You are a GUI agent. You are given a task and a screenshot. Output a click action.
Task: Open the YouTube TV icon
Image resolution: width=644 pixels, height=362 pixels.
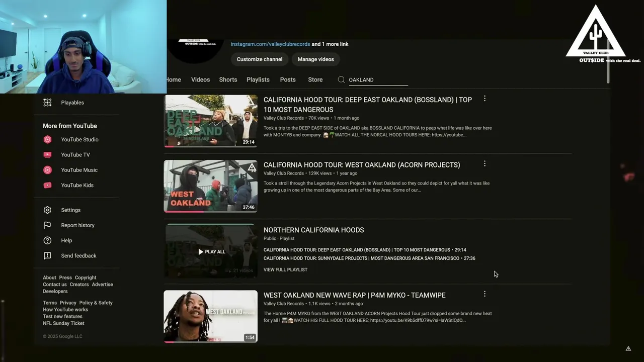(x=47, y=155)
